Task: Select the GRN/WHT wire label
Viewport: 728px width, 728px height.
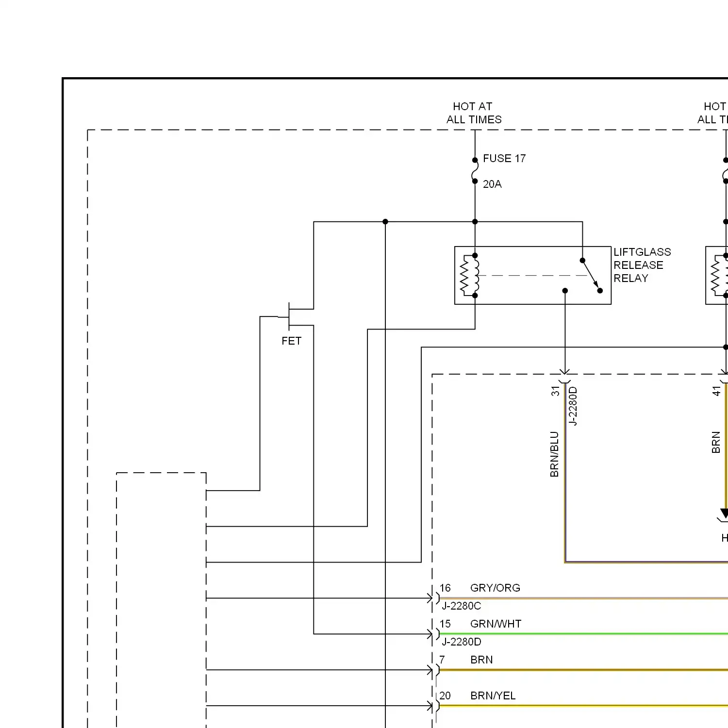Action: click(496, 624)
